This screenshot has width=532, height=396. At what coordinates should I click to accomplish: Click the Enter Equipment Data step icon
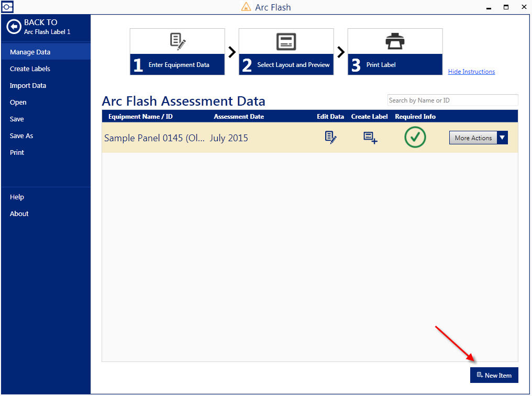[x=178, y=41]
